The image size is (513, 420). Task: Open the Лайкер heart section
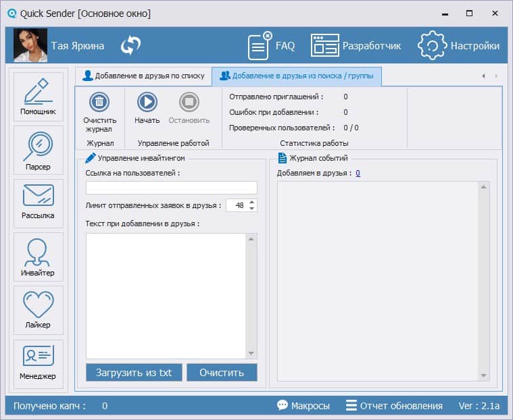39,310
